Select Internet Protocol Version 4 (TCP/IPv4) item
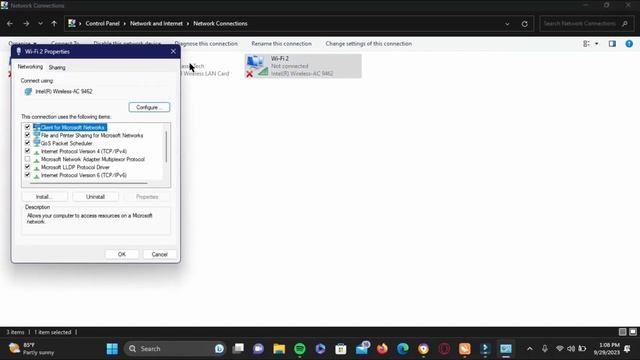This screenshot has width=640, height=360. pos(84,151)
